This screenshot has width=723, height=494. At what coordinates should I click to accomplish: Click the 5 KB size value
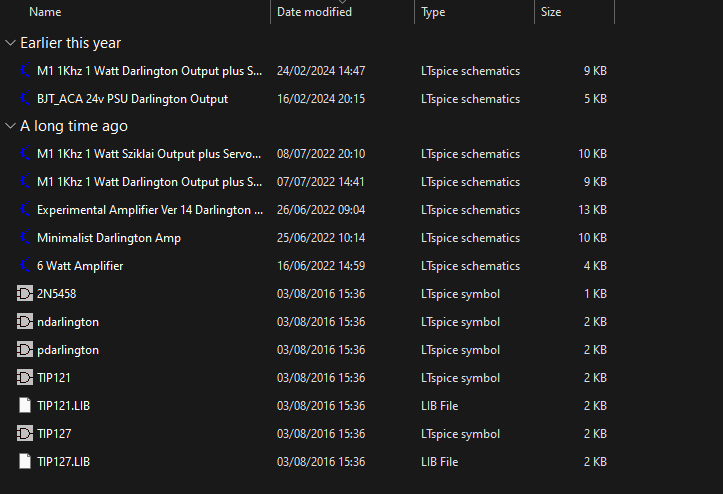[x=595, y=99]
